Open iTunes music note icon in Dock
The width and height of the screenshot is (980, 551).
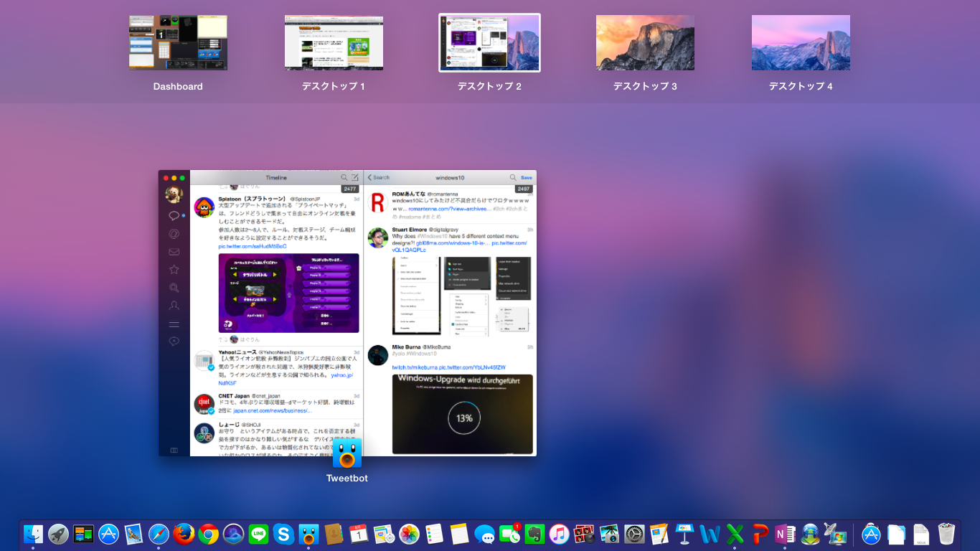coord(560,534)
